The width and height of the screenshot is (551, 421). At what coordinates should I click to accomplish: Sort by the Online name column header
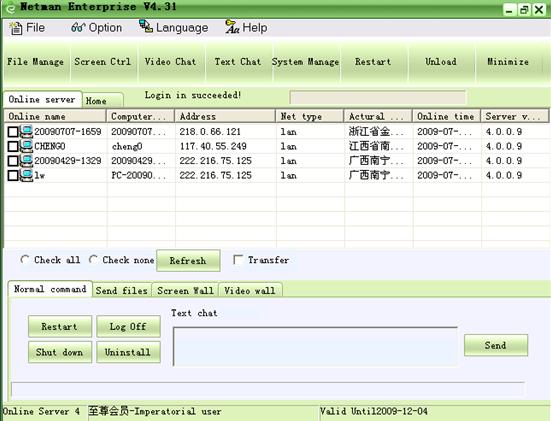tap(55, 116)
